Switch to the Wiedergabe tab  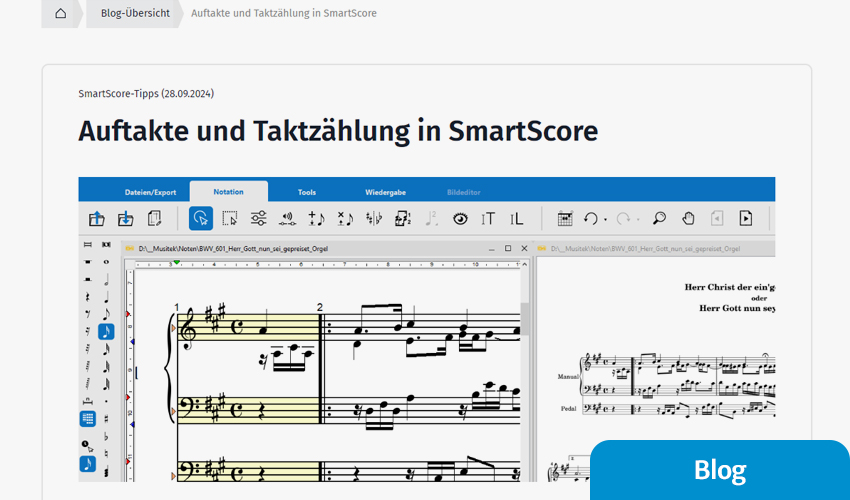pyautogui.click(x=384, y=192)
